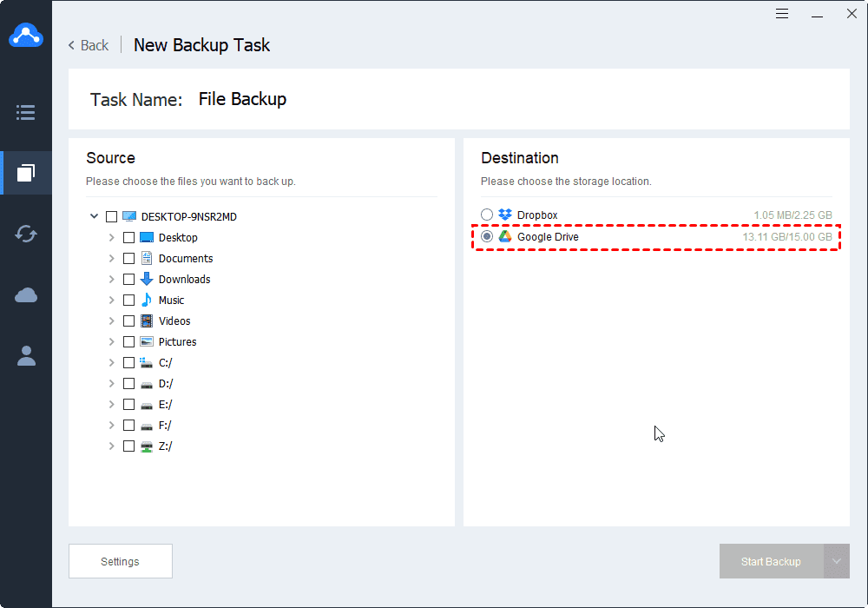Check the Videos checkbox
This screenshot has height=608, width=868.
click(129, 321)
